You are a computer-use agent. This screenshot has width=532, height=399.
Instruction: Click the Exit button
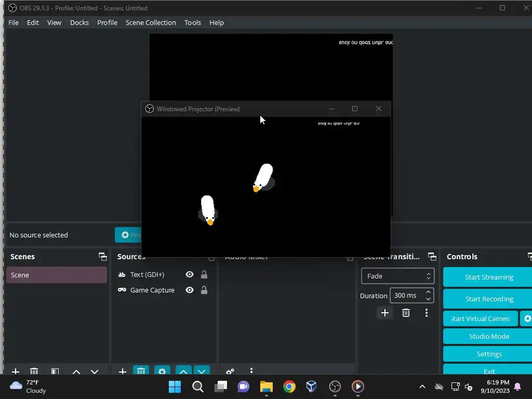(489, 370)
